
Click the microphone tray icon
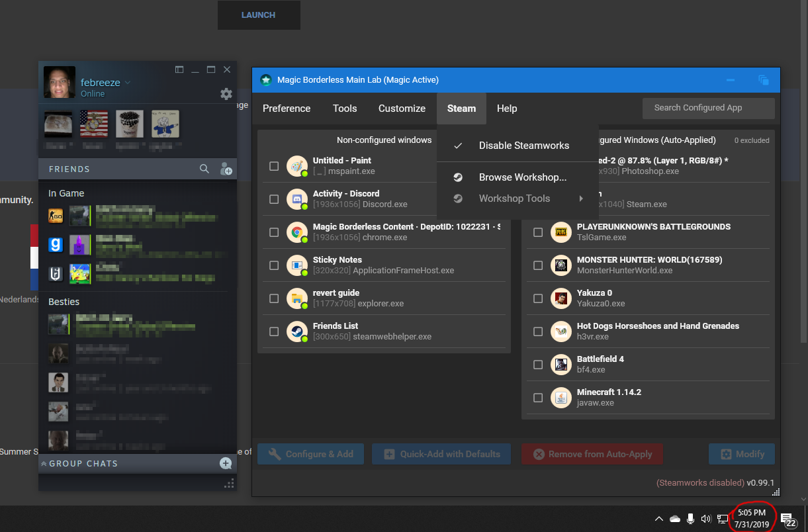tap(690, 519)
